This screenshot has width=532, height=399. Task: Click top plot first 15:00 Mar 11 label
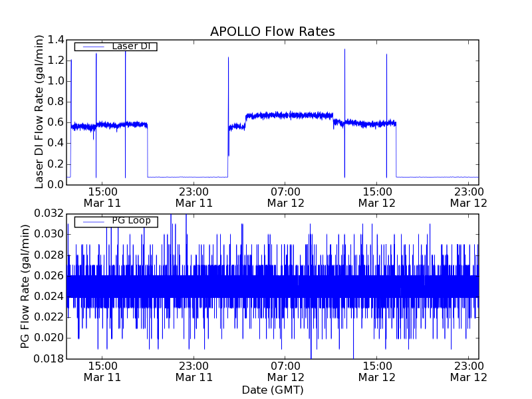(102, 198)
